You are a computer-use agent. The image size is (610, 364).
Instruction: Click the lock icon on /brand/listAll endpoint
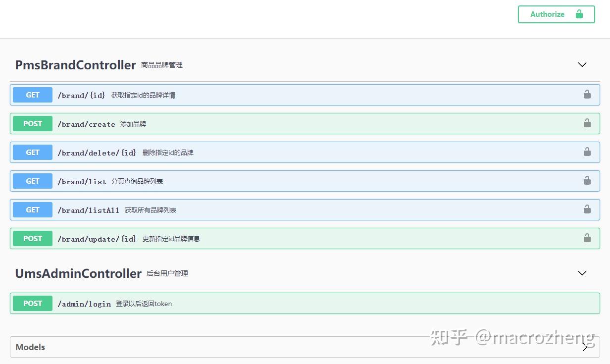(587, 209)
